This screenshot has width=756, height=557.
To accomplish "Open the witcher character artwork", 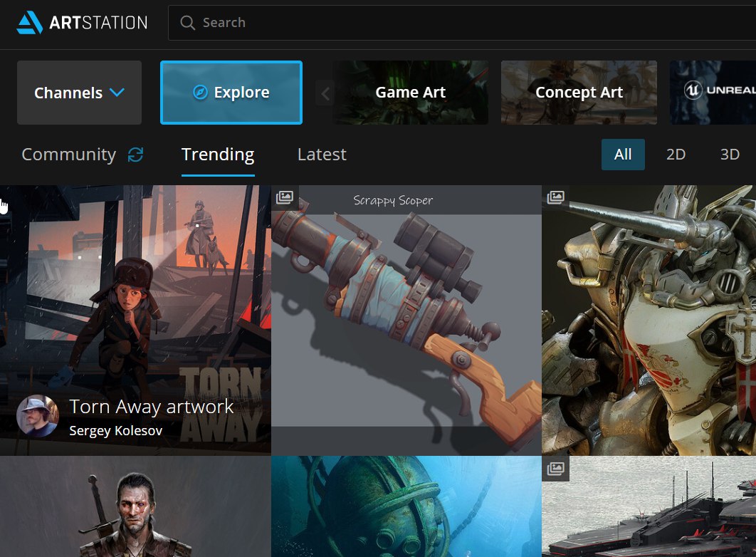I will click(x=135, y=506).
